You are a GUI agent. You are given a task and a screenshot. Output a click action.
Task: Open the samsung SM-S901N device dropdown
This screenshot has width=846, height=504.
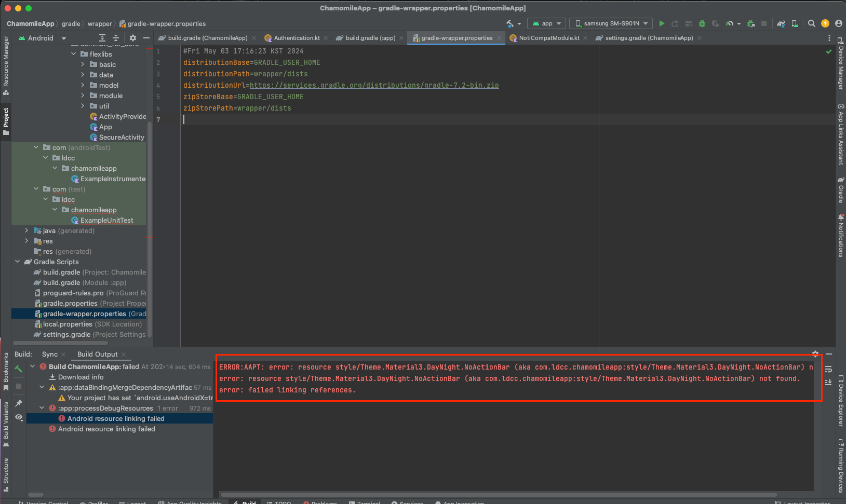(612, 23)
